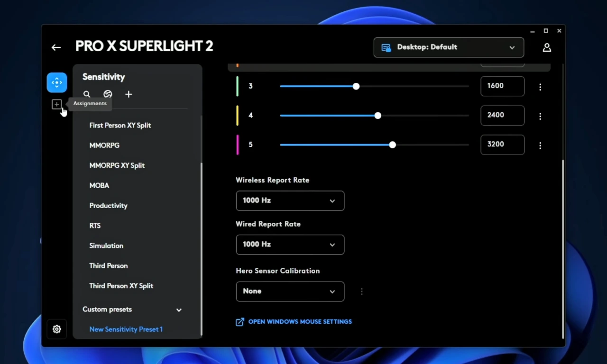Screen dimensions: 607x364
Task: Select the Third Person preset
Action: (109, 266)
